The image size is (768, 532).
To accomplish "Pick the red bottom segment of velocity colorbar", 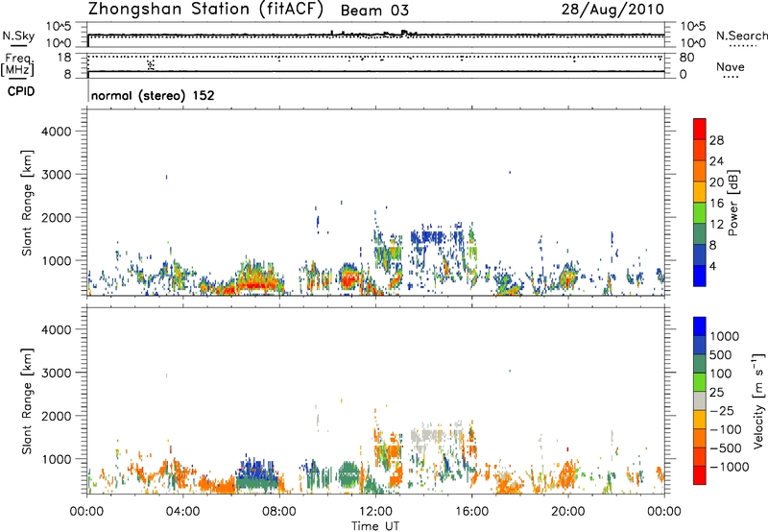I will [x=700, y=475].
